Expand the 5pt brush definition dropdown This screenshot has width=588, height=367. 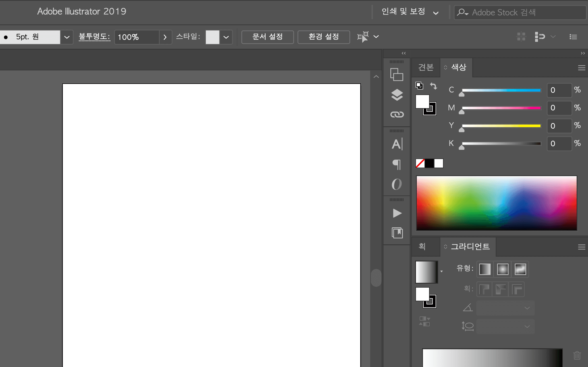click(x=67, y=37)
